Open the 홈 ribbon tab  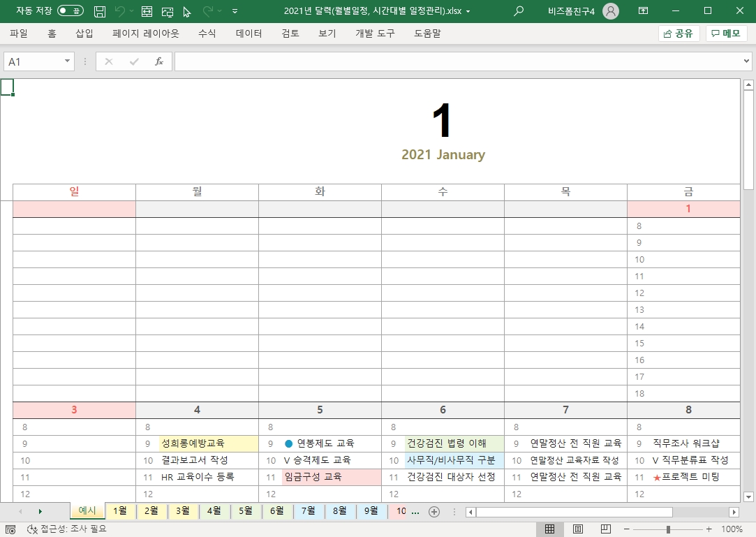click(52, 34)
